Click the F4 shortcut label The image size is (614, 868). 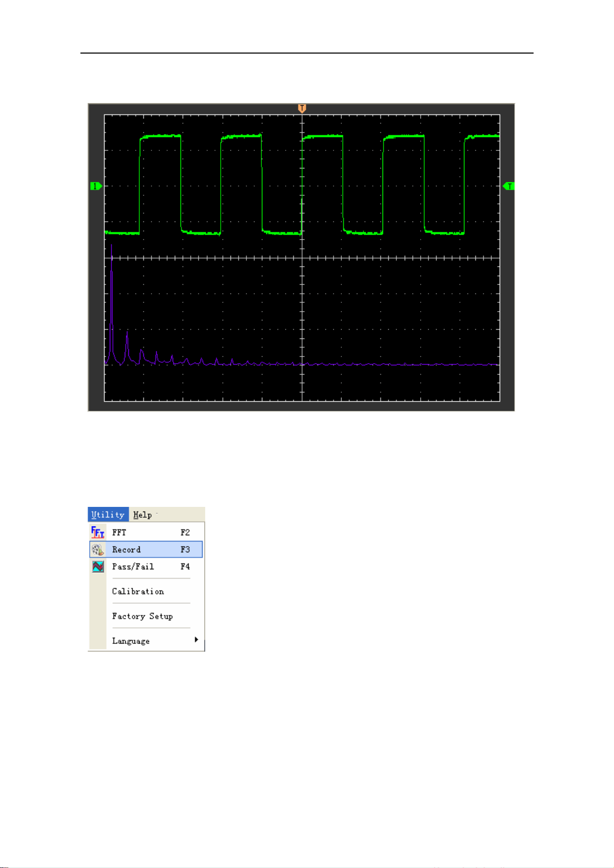pyautogui.click(x=185, y=567)
